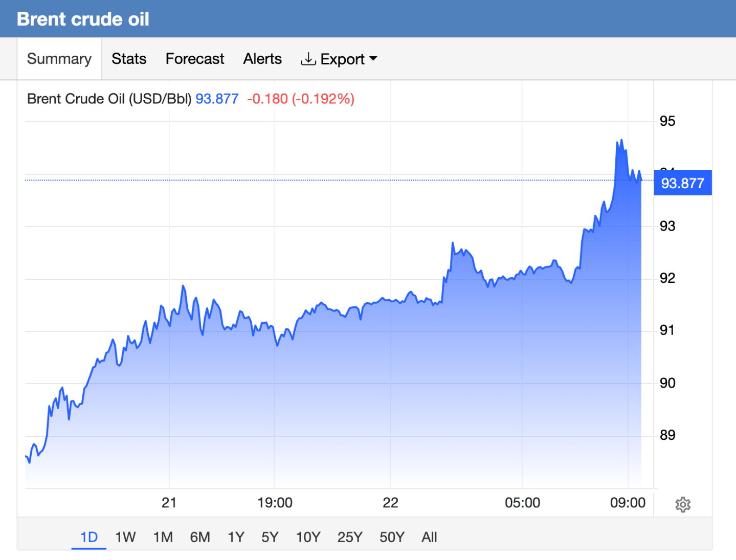The width and height of the screenshot is (736, 560).
Task: Open the Forecast tab
Action: pyautogui.click(x=195, y=59)
